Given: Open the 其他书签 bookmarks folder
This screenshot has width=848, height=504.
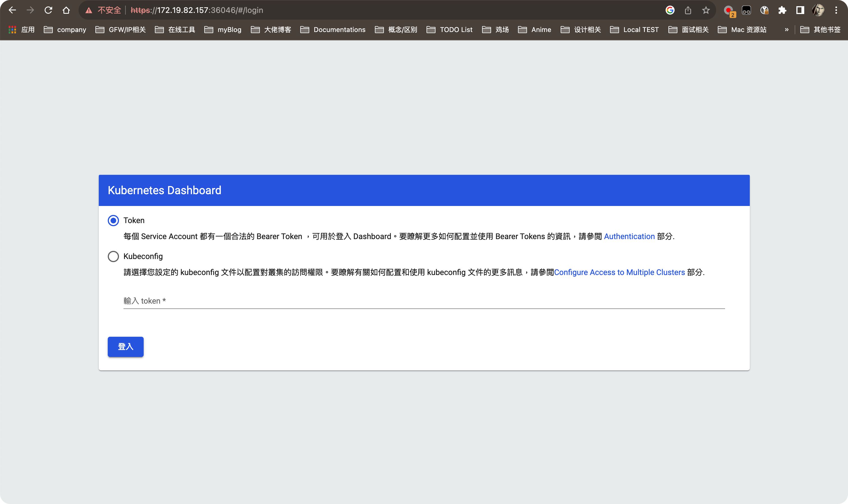Looking at the screenshot, I should [x=821, y=29].
